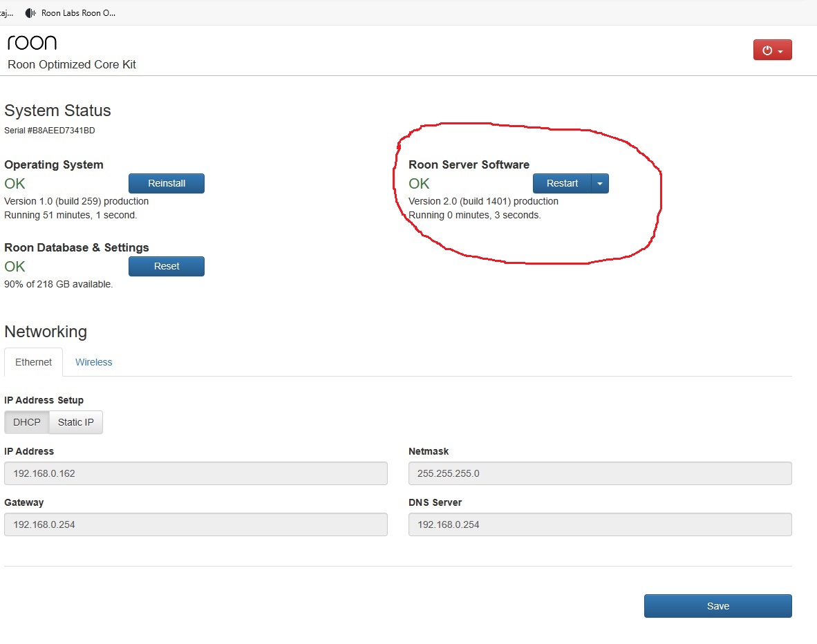Select DHCP address setup
This screenshot has height=644, width=817.
[26, 422]
